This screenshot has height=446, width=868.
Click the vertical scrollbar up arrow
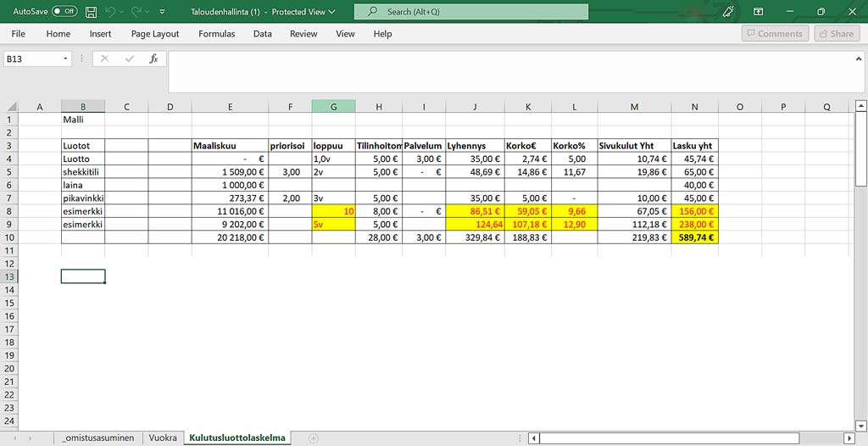click(861, 105)
